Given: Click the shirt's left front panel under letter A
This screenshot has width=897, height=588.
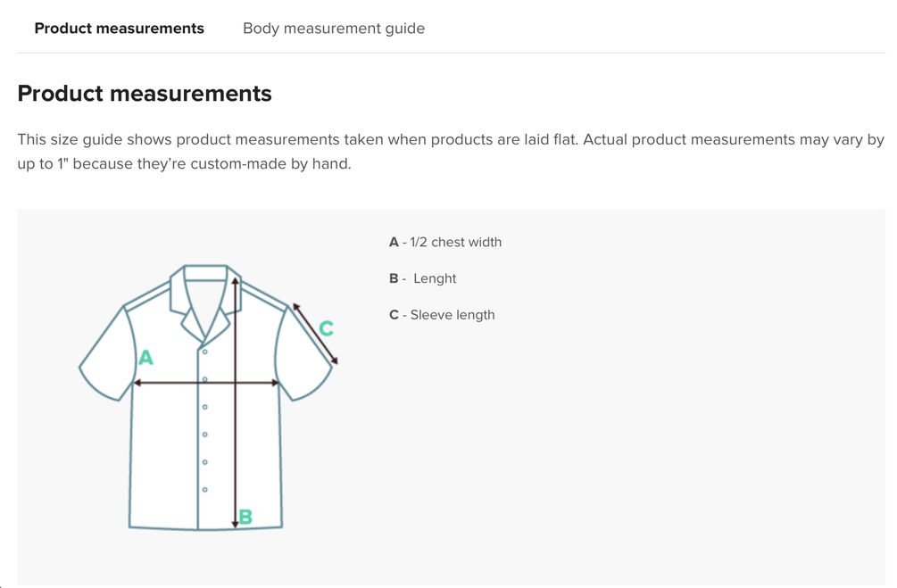Looking at the screenshot, I should point(165,446).
